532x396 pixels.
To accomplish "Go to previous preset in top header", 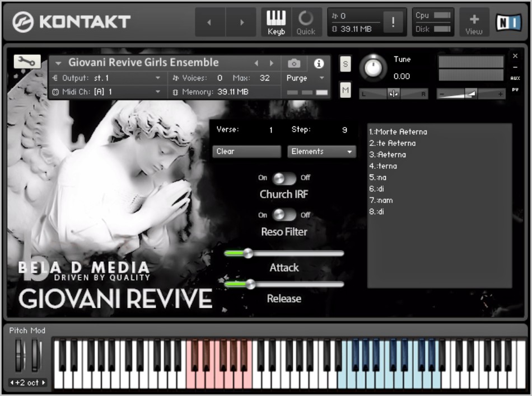I will (210, 22).
